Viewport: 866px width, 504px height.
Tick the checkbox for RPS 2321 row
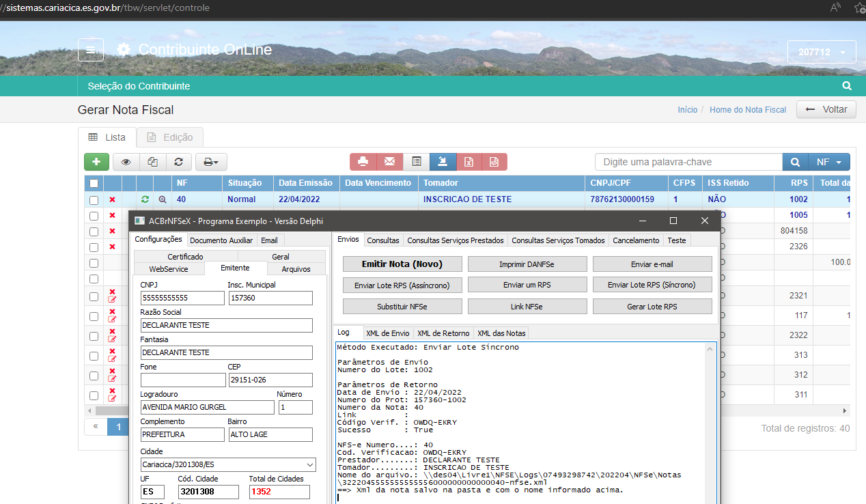pyautogui.click(x=94, y=296)
